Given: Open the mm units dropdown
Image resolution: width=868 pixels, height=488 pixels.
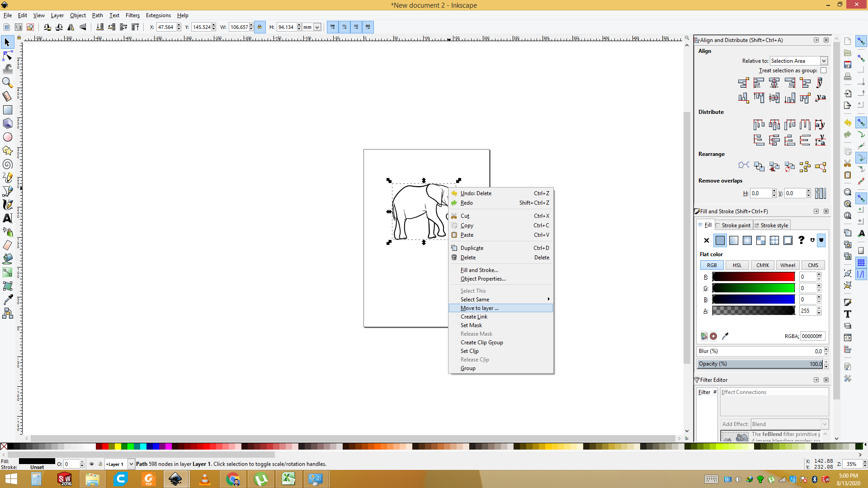Looking at the screenshot, I should coord(311,27).
